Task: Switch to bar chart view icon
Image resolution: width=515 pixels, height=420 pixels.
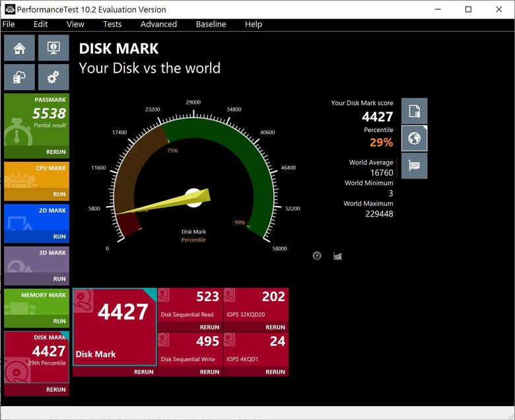Action: (337, 256)
